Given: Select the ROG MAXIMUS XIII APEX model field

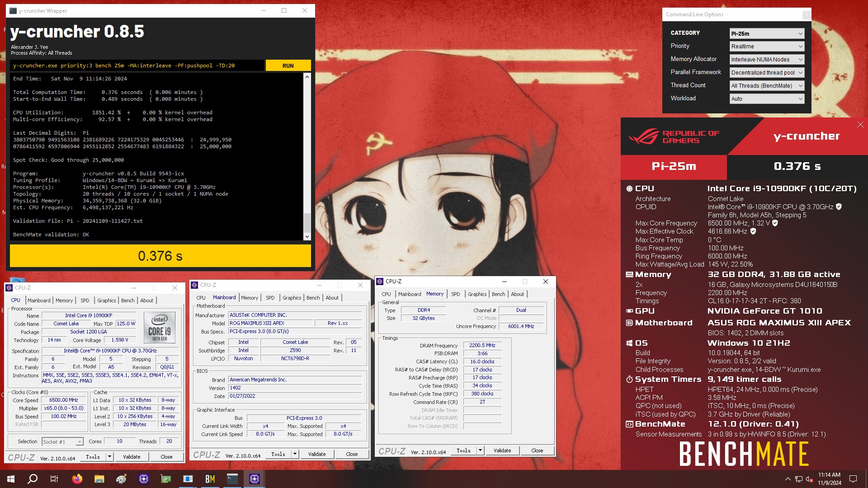Looking at the screenshot, I should tap(271, 323).
